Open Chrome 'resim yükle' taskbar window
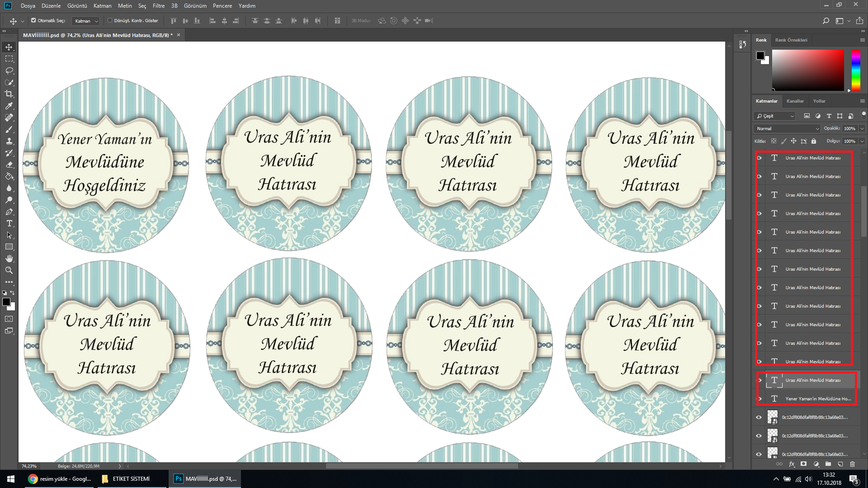This screenshot has height=488, width=868. coord(59,479)
